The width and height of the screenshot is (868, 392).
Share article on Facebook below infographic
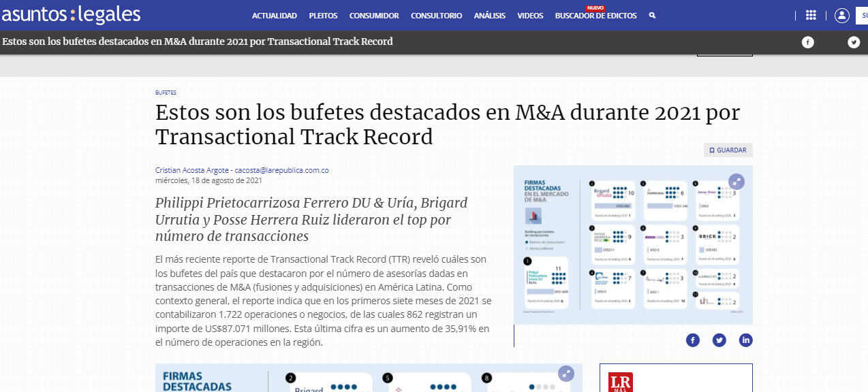(x=693, y=340)
